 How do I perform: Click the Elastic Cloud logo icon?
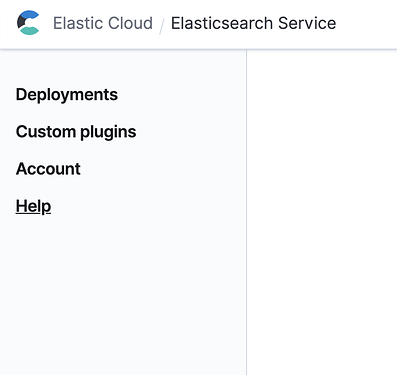[x=28, y=23]
